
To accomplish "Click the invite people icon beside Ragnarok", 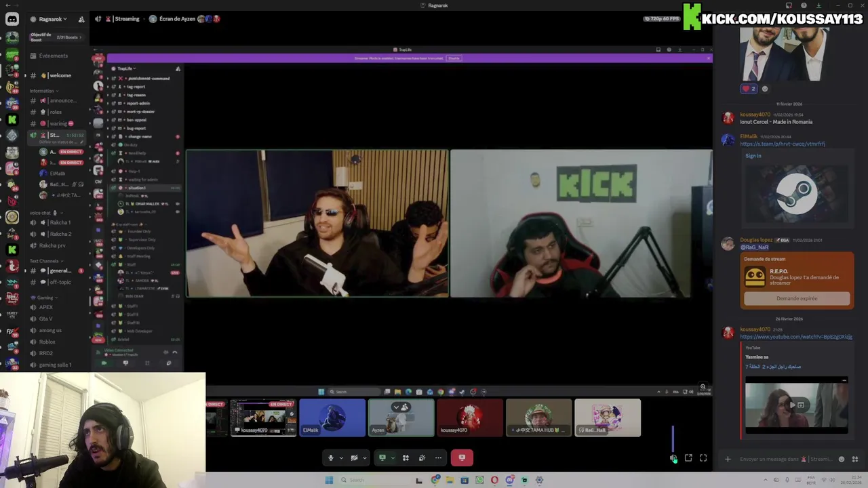I will point(81,20).
